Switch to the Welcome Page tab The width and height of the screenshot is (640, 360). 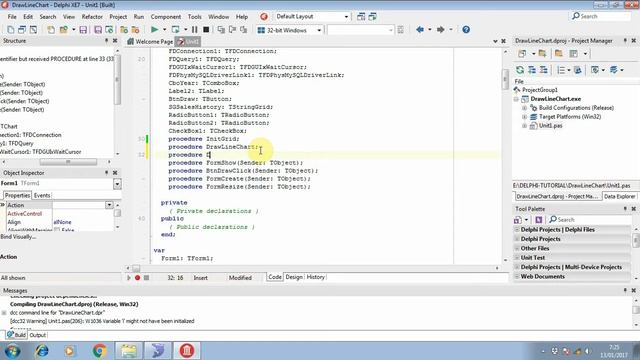[x=150, y=42]
